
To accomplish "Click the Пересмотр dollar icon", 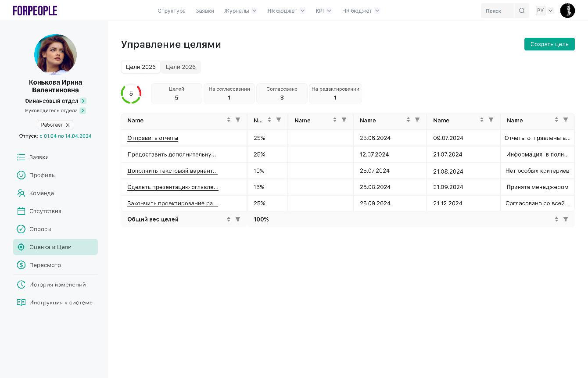I will pos(21,265).
